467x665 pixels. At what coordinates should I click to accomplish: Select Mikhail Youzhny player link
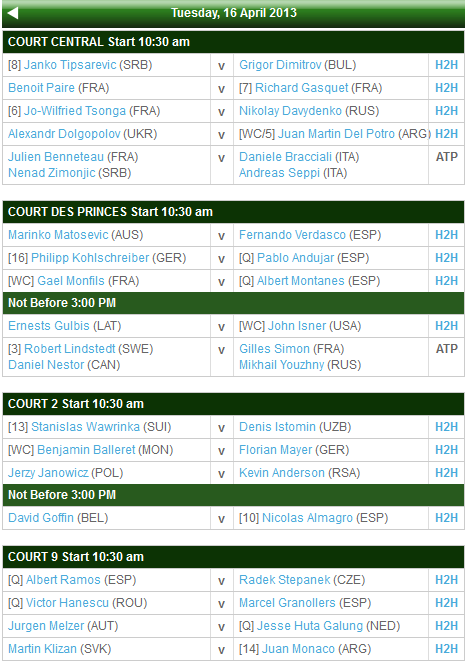[282, 365]
